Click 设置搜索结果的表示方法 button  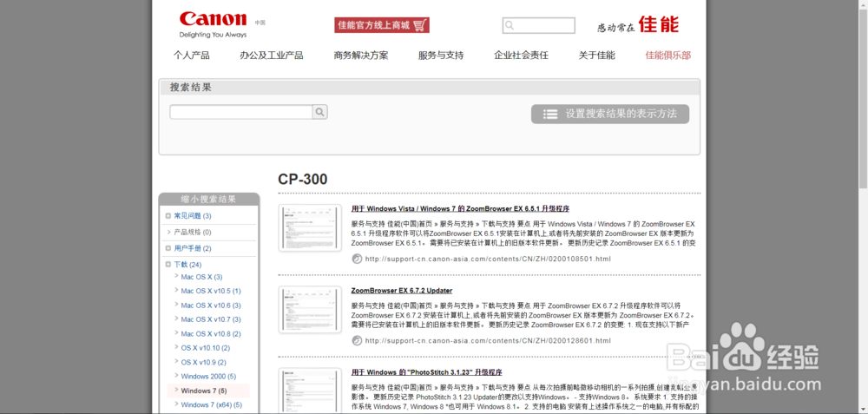pos(610,114)
